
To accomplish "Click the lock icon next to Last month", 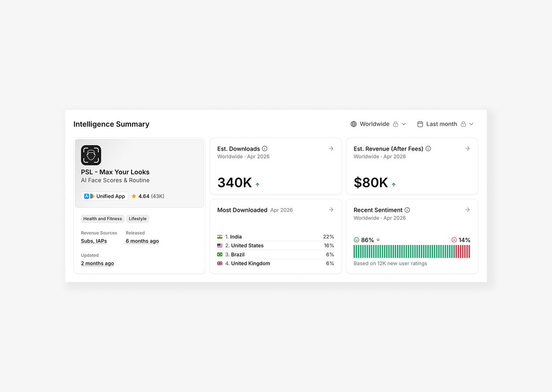I will (463, 124).
